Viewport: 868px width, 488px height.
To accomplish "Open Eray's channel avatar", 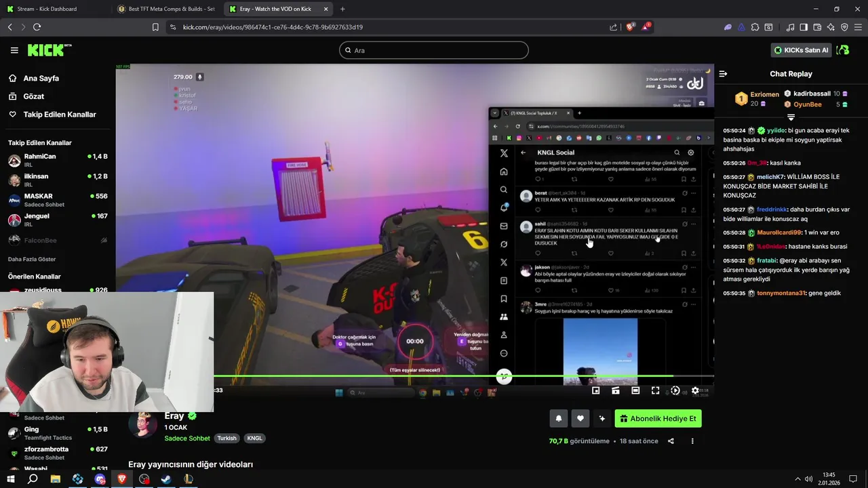I will click(x=143, y=426).
